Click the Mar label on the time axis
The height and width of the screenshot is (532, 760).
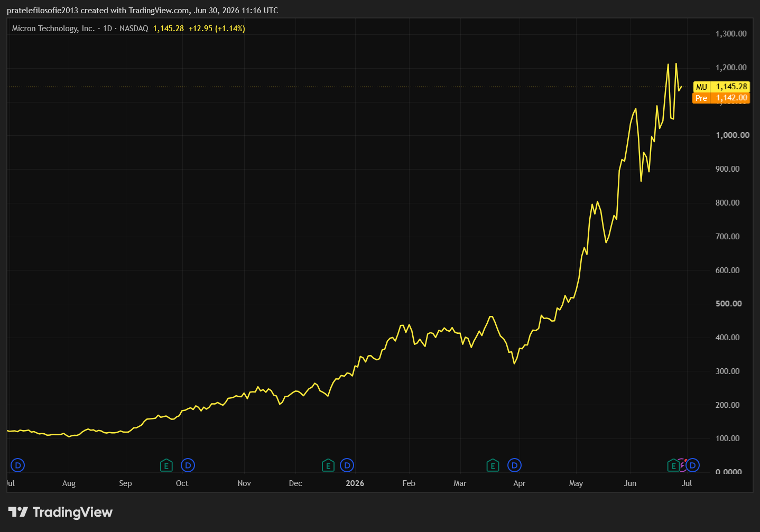[460, 483]
